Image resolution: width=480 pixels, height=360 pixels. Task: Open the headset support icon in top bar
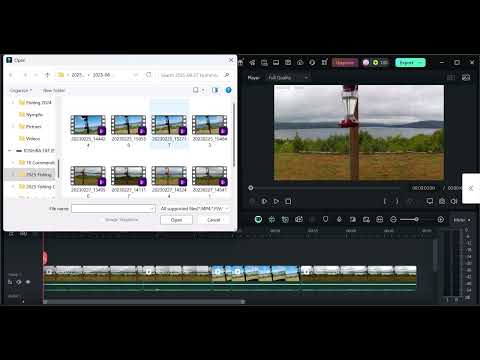coord(312,63)
